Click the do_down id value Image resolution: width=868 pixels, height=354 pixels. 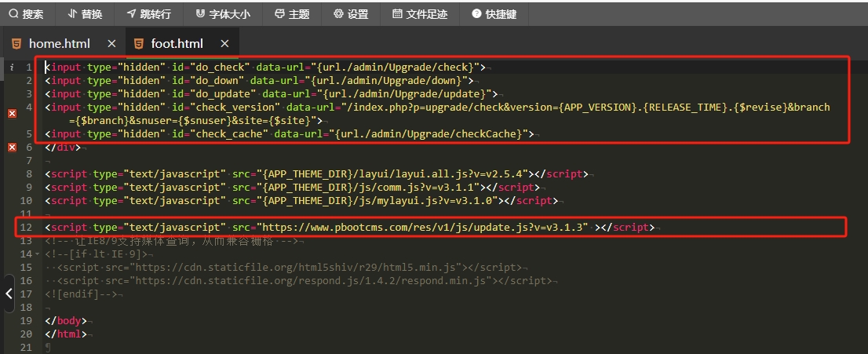point(217,80)
